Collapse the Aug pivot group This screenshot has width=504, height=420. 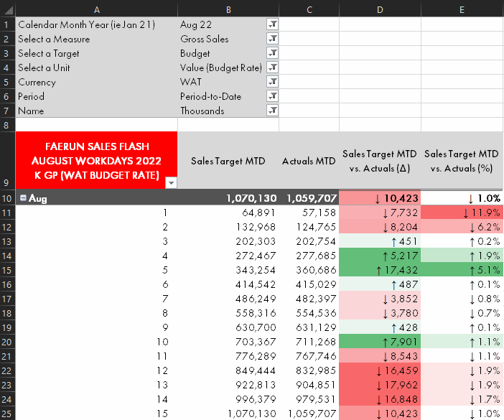click(23, 197)
